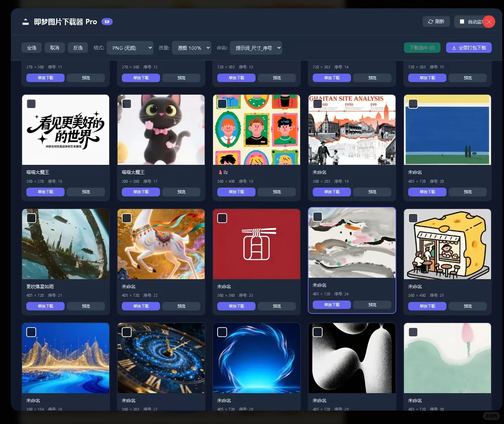Click 预览 for image 序号 25
The width and height of the screenshot is (504, 424).
click(468, 306)
